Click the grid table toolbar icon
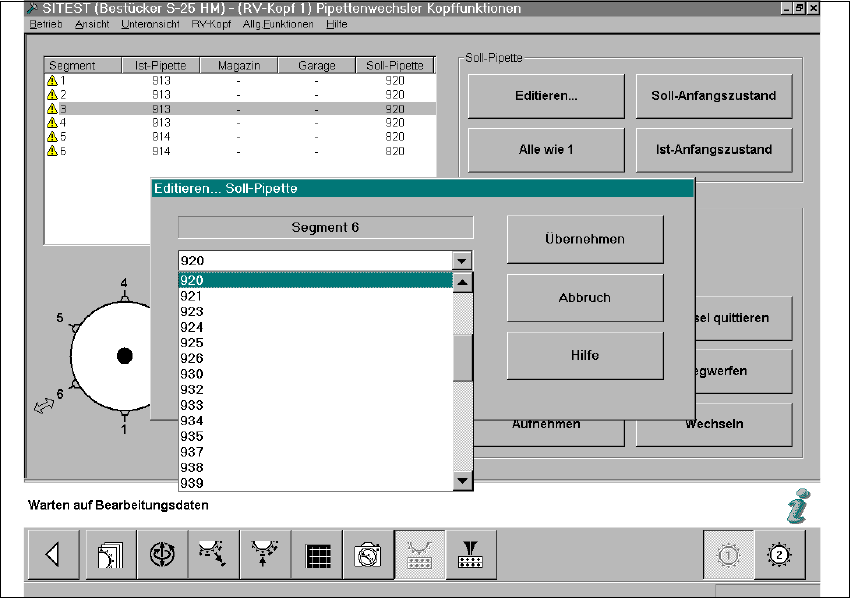Viewport: 850px width, 598px height. point(318,555)
